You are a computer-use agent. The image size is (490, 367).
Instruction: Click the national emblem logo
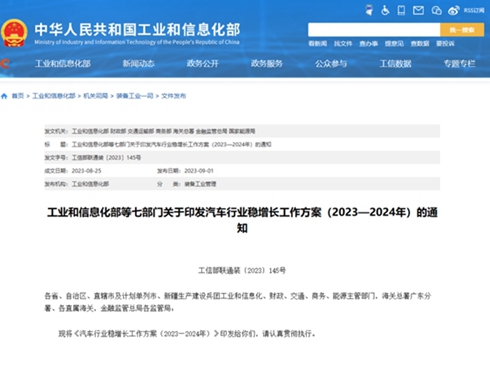(x=14, y=33)
